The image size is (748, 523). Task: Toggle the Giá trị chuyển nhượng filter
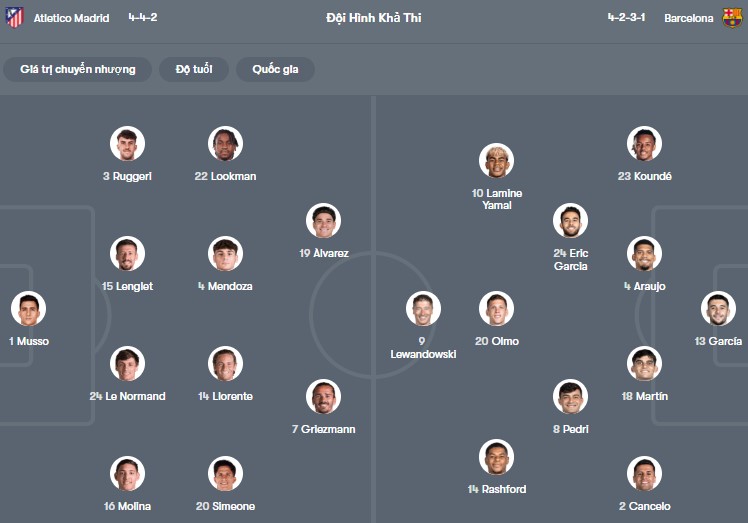pos(77,69)
